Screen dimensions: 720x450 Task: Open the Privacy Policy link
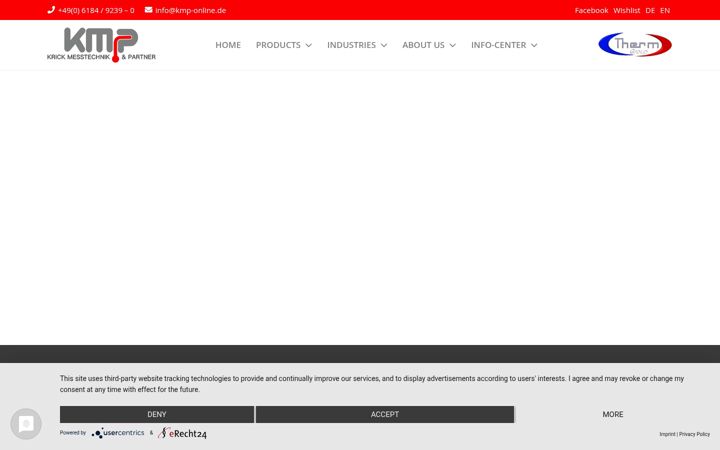(x=694, y=434)
